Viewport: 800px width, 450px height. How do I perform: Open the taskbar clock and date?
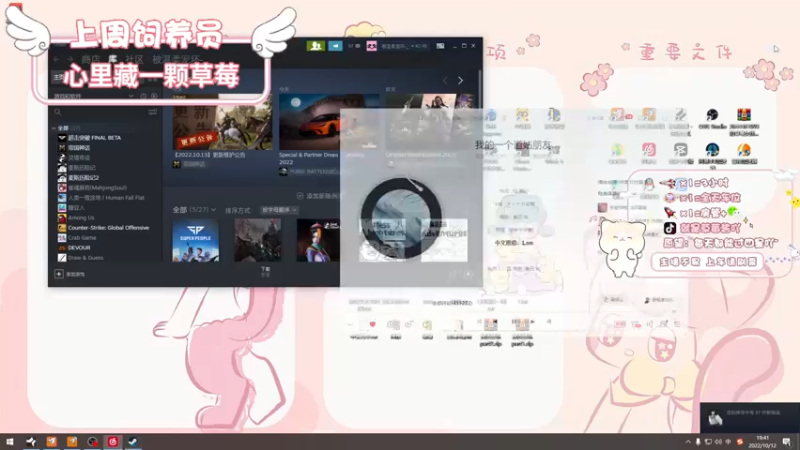click(x=762, y=442)
